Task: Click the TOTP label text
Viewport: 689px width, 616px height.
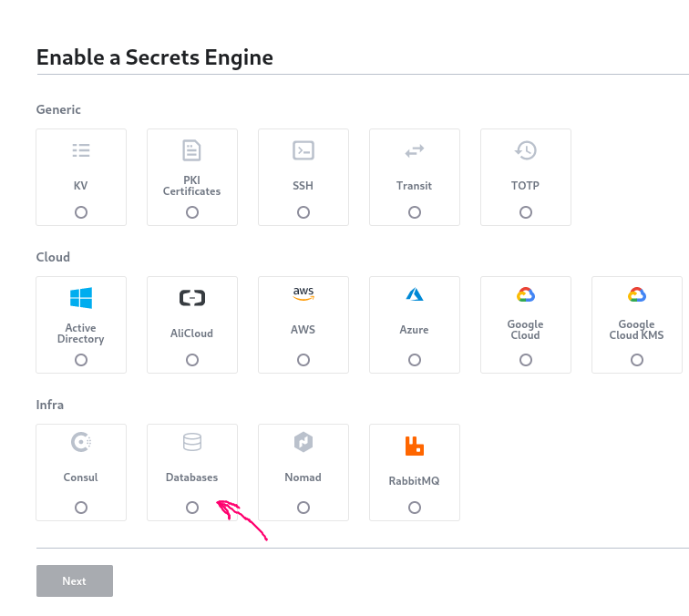Action: pyautogui.click(x=526, y=186)
